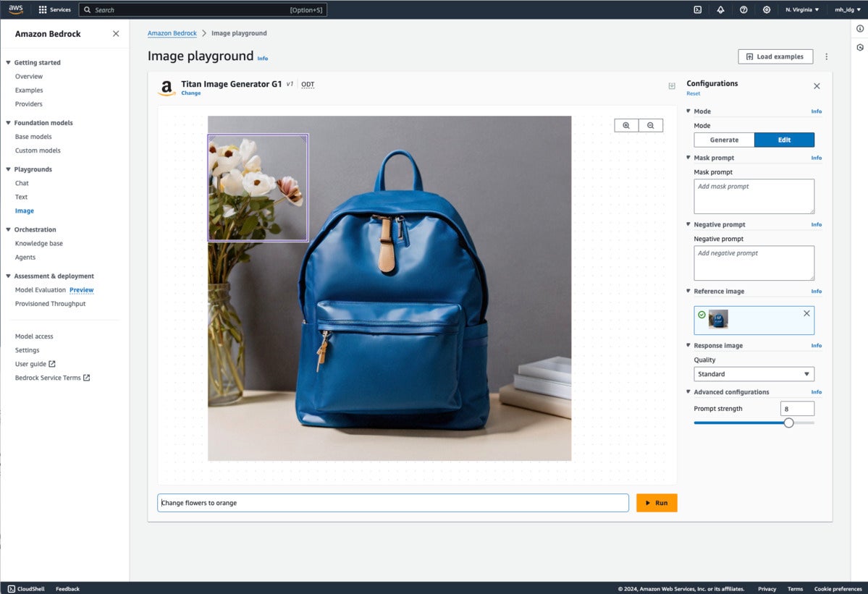868x594 pixels.
Task: Open Model Evaluation
Action: (41, 290)
